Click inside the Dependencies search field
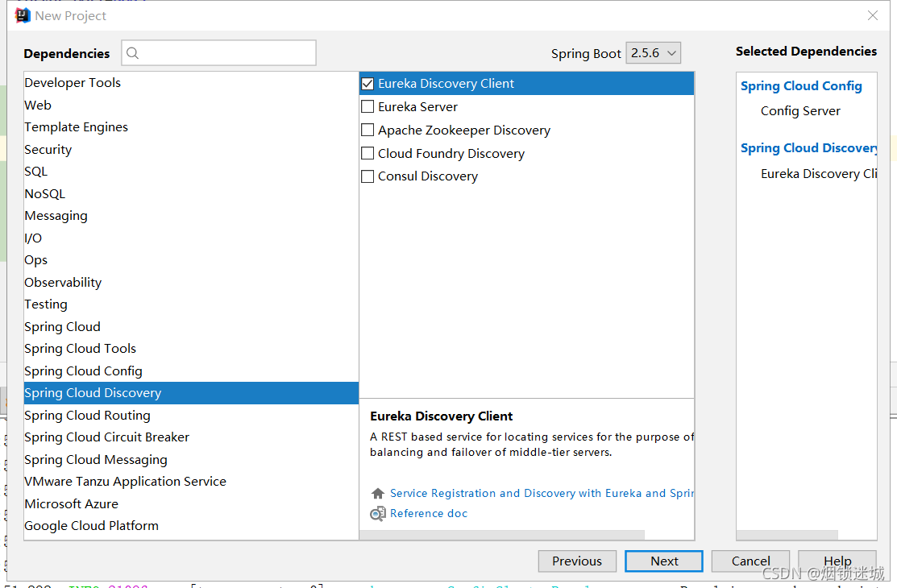The width and height of the screenshot is (897, 588). [x=218, y=52]
